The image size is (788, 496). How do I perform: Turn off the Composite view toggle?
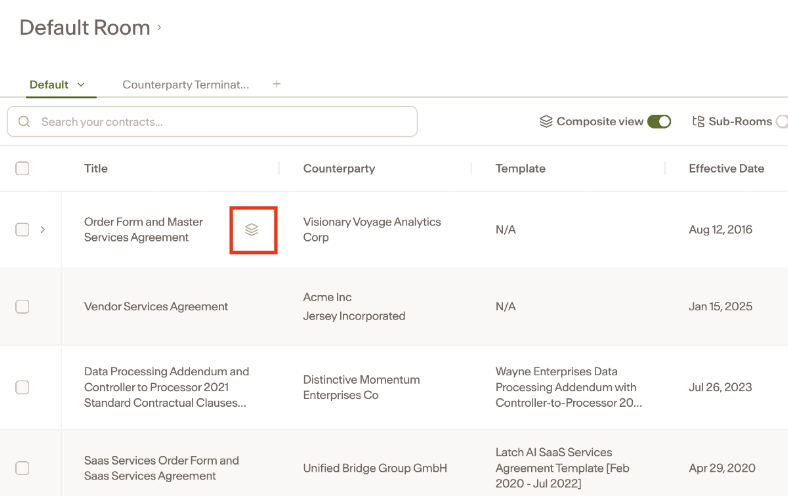(x=659, y=122)
